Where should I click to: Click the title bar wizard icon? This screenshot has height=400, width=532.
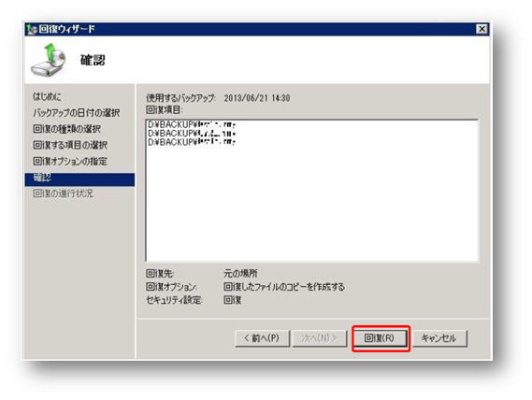tap(32, 30)
